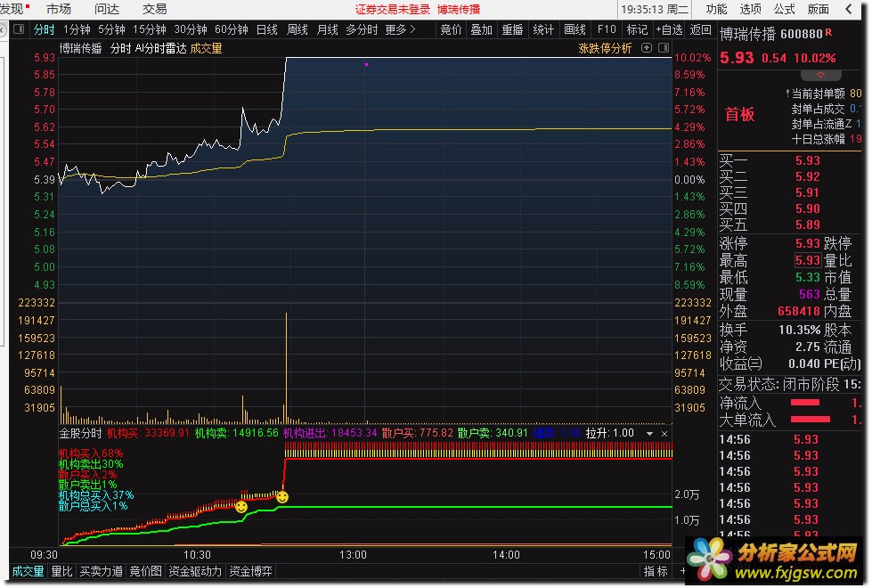Switch to the 15分钟 chart period
Screen dimensions: 872x588
click(149, 29)
